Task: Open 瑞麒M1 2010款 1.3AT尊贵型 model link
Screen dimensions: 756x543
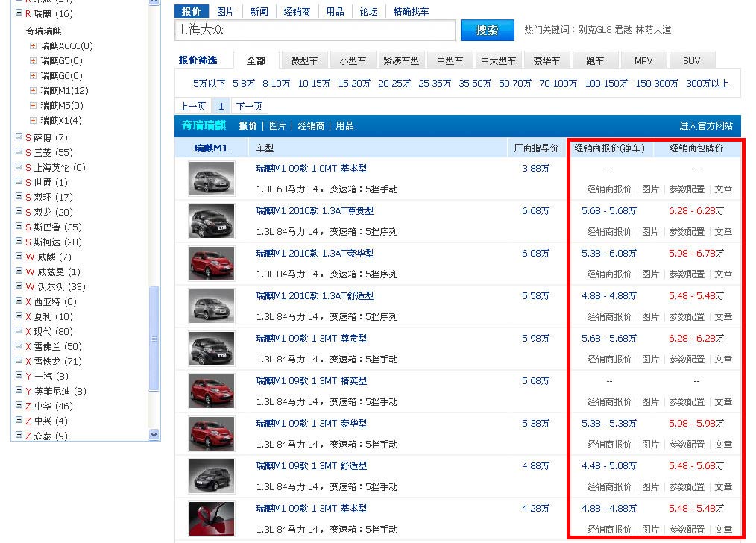Action: point(315,211)
